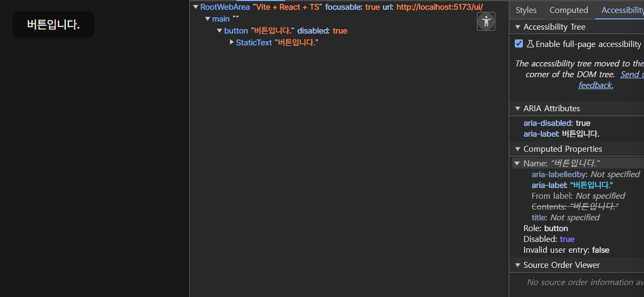Collapse the RootWebArea tree node
This screenshot has width=644, height=297.
coord(196,7)
